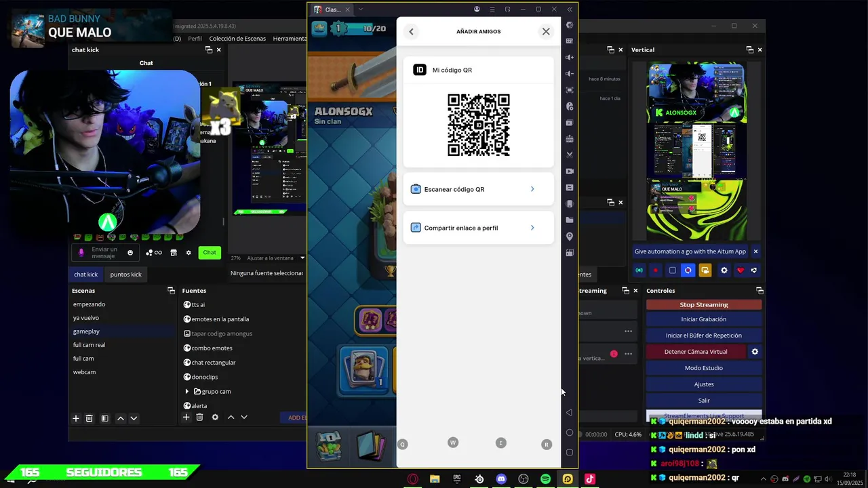This screenshot has width=868, height=488.
Task: Open source properties gear in Fuentes toolbar
Action: (215, 418)
